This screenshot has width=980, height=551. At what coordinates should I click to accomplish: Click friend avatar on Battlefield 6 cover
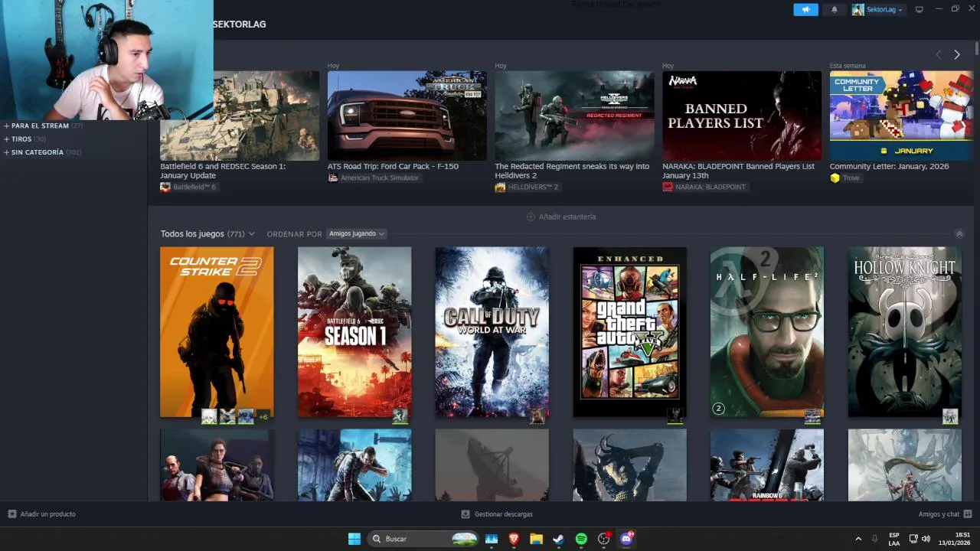pos(400,416)
